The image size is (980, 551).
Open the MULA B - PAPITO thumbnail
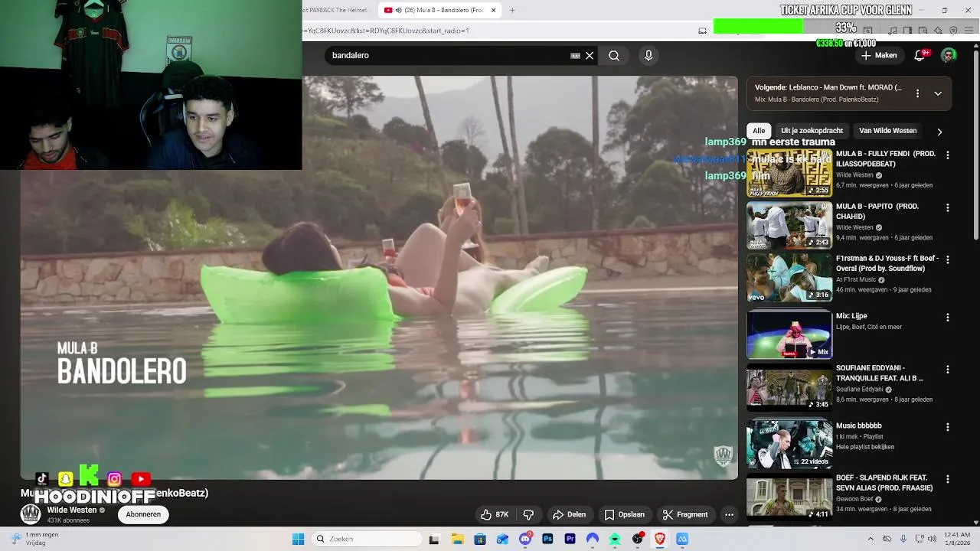(789, 225)
